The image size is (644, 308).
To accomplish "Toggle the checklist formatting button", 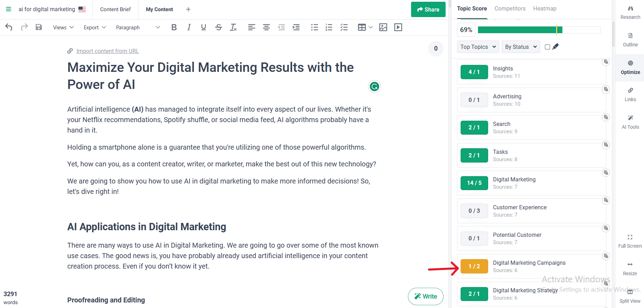I will click(x=344, y=27).
